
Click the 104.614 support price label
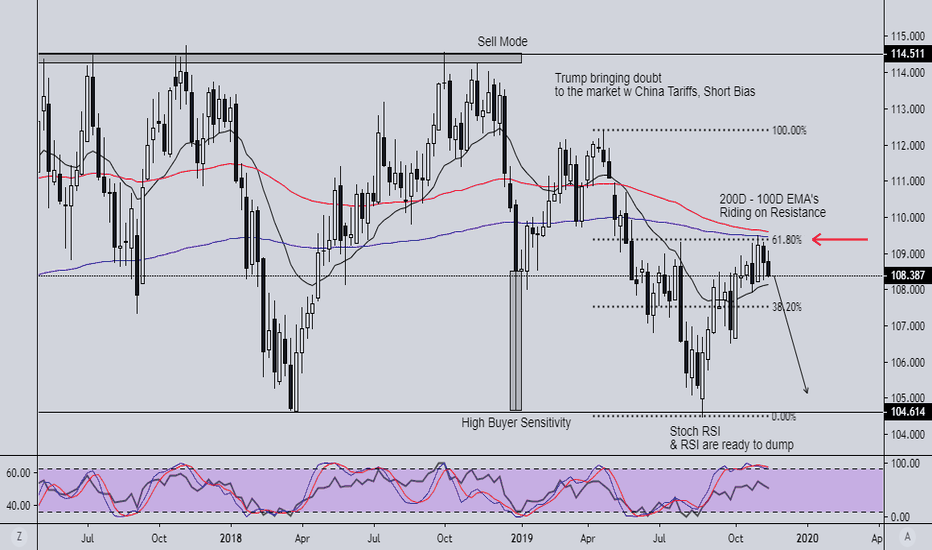[908, 412]
